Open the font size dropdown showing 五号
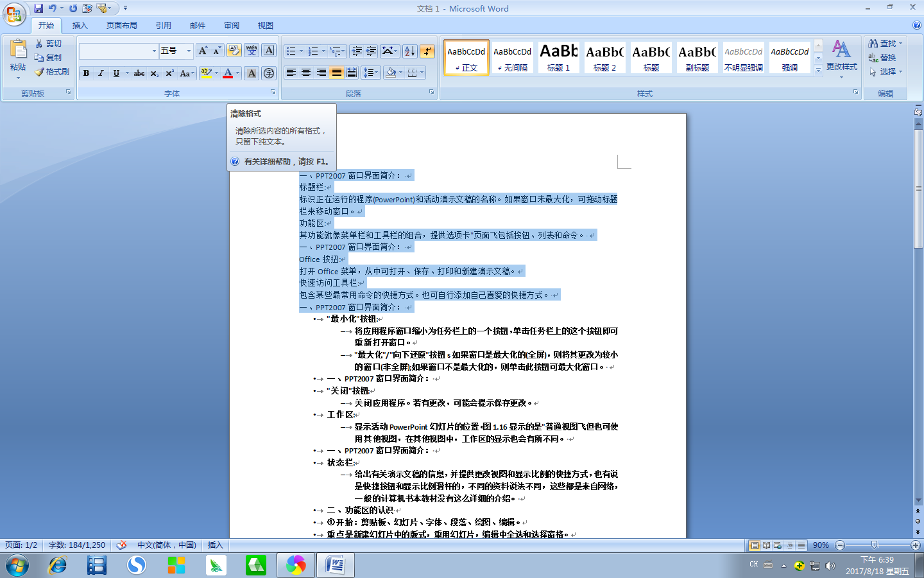The height and width of the screenshot is (578, 924). (189, 51)
